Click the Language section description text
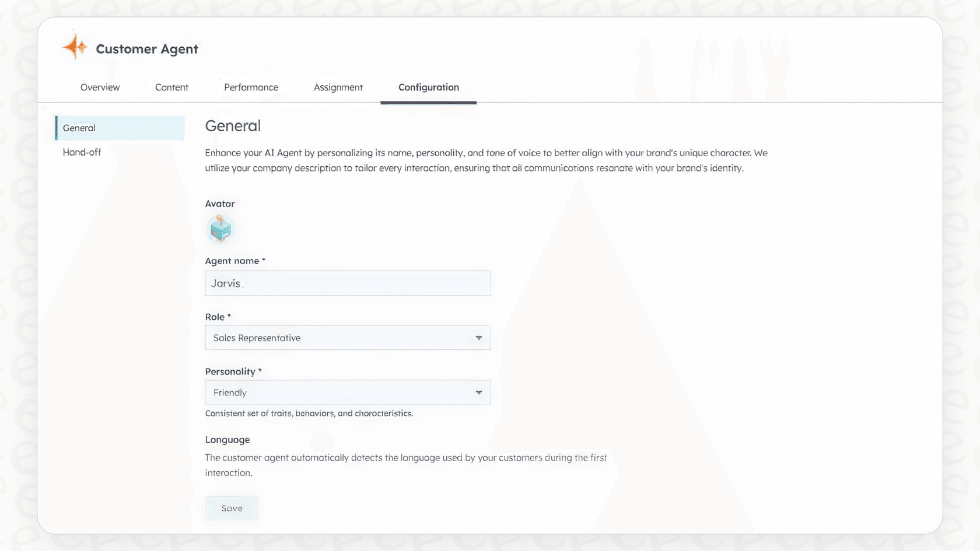The image size is (980, 551). [405, 465]
